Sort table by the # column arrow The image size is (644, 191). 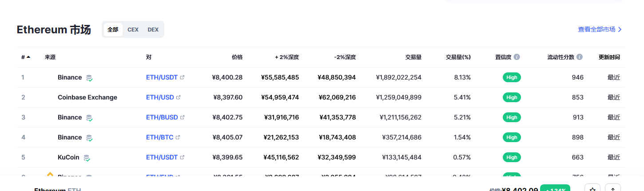(x=28, y=57)
